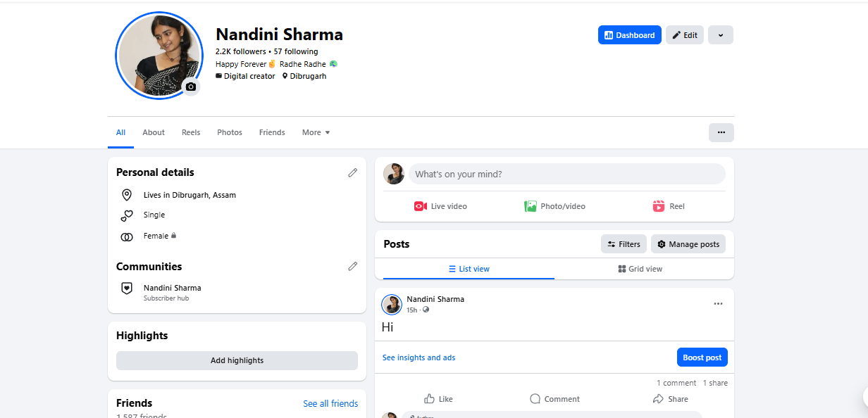View the 1 share count
Viewport: 868px width, 418px height.
coord(715,383)
